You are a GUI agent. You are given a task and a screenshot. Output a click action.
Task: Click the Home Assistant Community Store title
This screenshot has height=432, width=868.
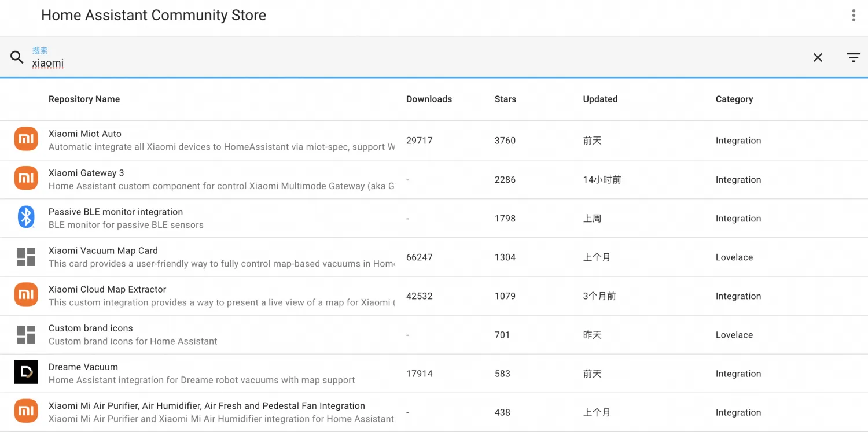coord(154,15)
